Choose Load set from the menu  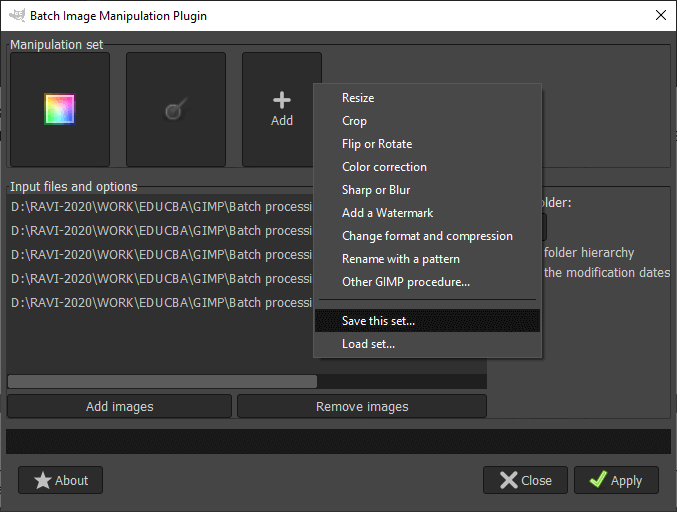368,344
